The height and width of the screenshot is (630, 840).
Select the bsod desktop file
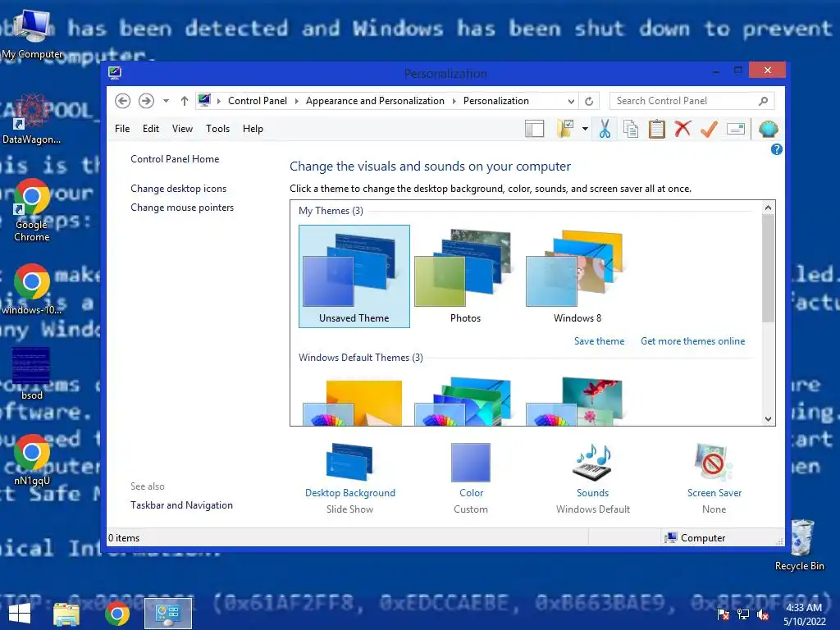click(32, 373)
